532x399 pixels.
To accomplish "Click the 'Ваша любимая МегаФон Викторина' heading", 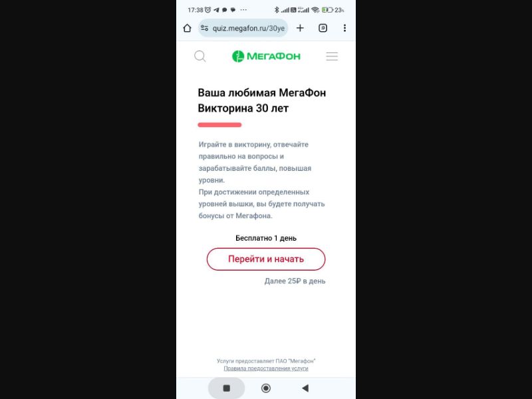I will tap(261, 100).
